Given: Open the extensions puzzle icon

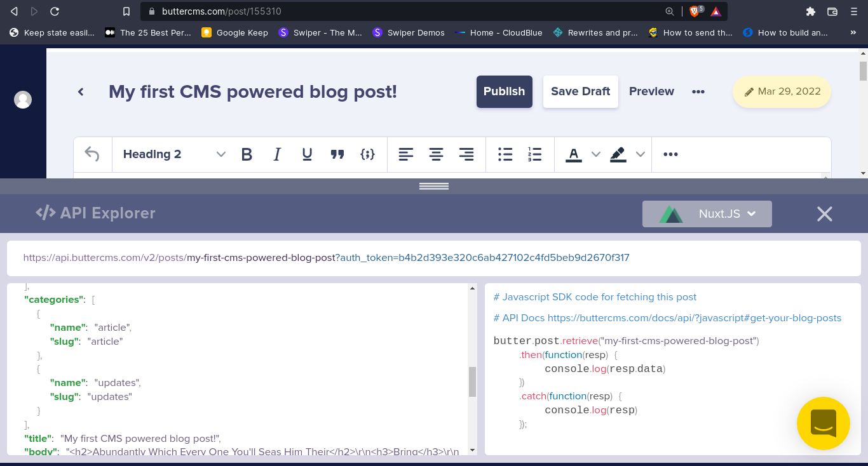Looking at the screenshot, I should pos(810,11).
